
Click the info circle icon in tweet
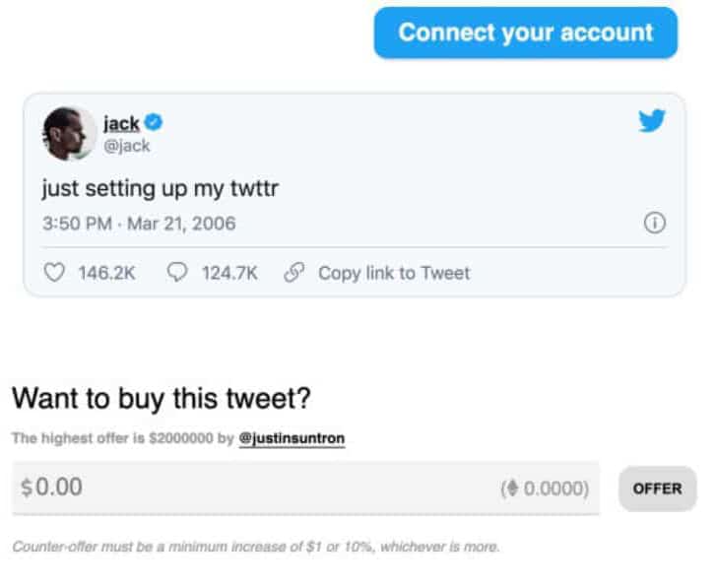[x=654, y=224]
